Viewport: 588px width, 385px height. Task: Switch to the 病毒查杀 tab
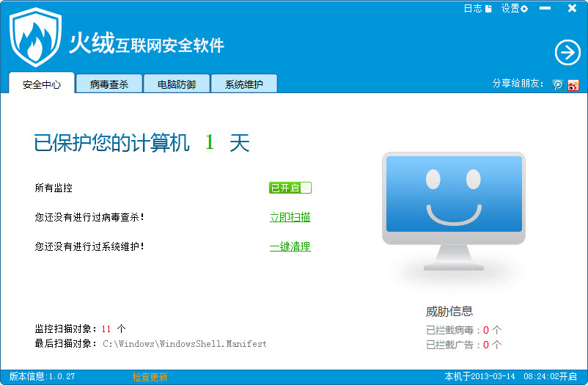109,84
